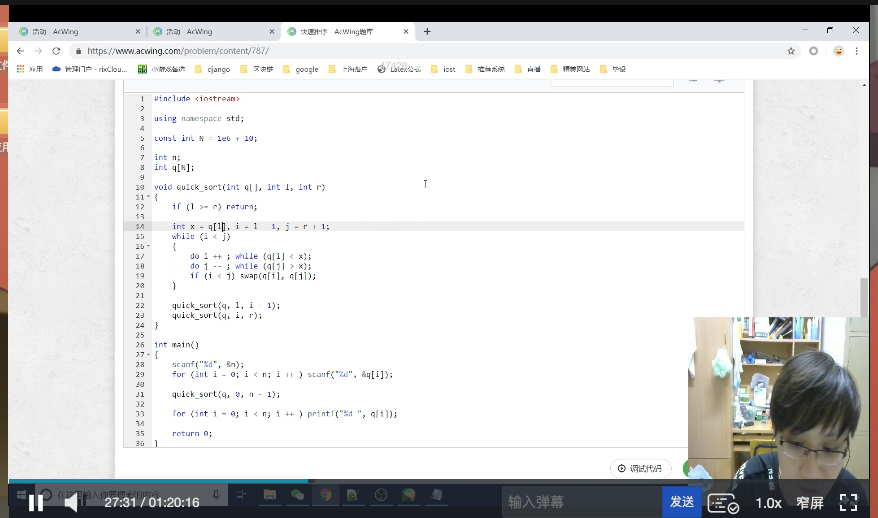Bookmark this page with the star icon
This screenshot has height=518, width=878.
point(791,51)
